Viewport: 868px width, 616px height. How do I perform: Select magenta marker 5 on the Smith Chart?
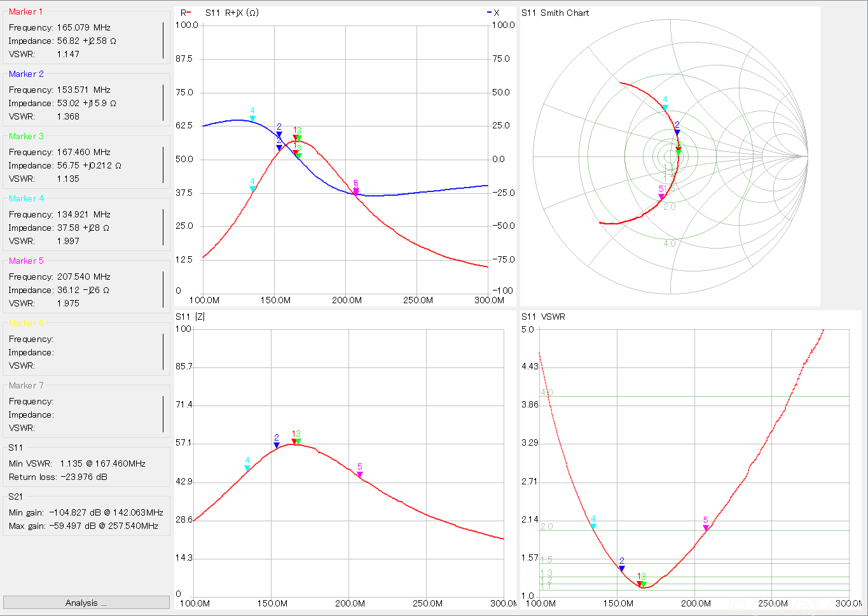click(661, 196)
